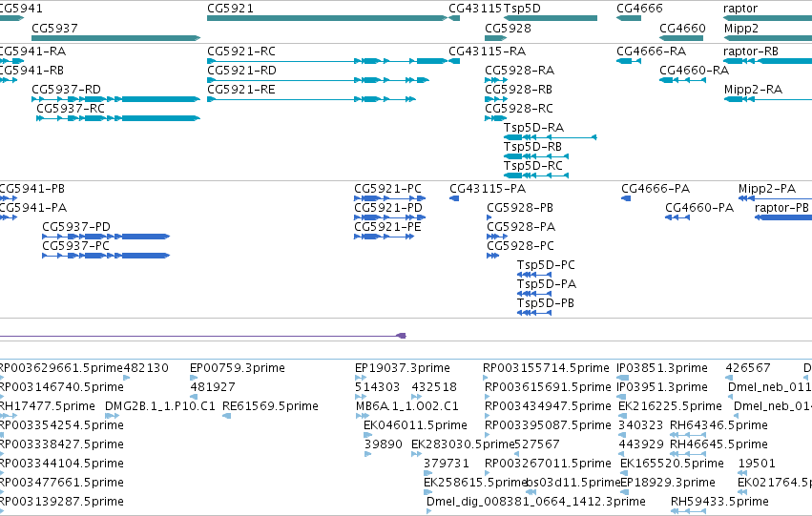The image size is (812, 516).
Task: Select the CG4660-PA protein label
Action: pos(699,208)
